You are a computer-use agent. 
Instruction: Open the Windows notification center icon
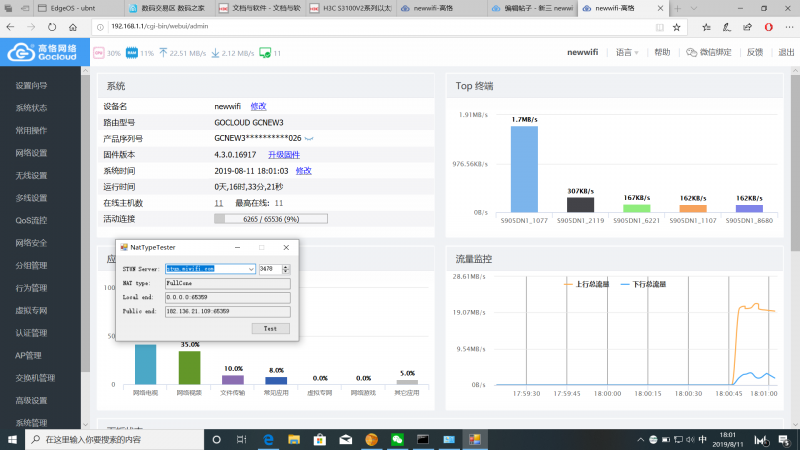click(784, 440)
